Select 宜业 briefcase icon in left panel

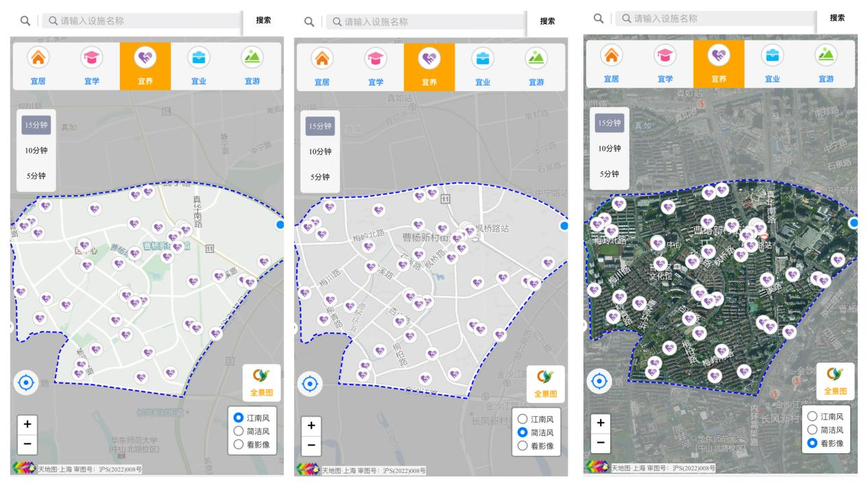click(199, 59)
